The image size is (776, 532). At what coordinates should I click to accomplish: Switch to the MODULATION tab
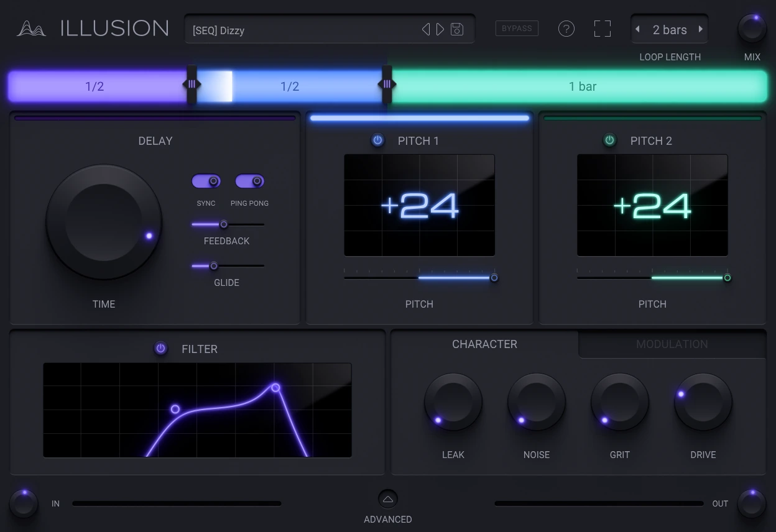click(672, 344)
